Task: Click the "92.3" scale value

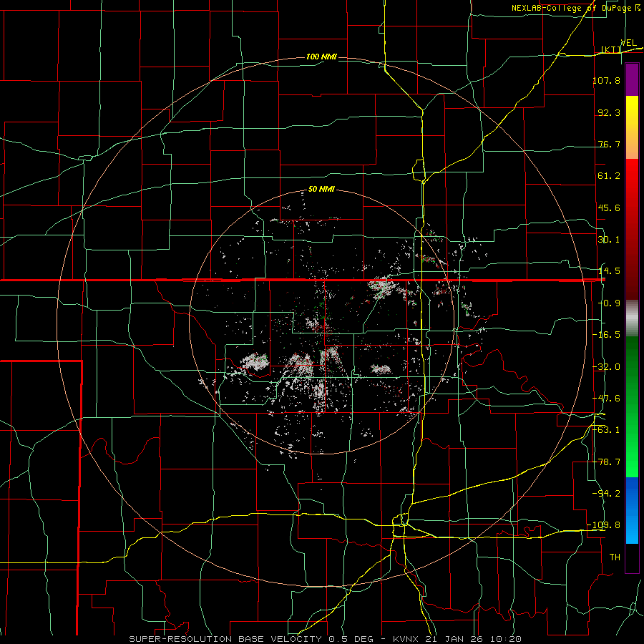Action: [609, 112]
